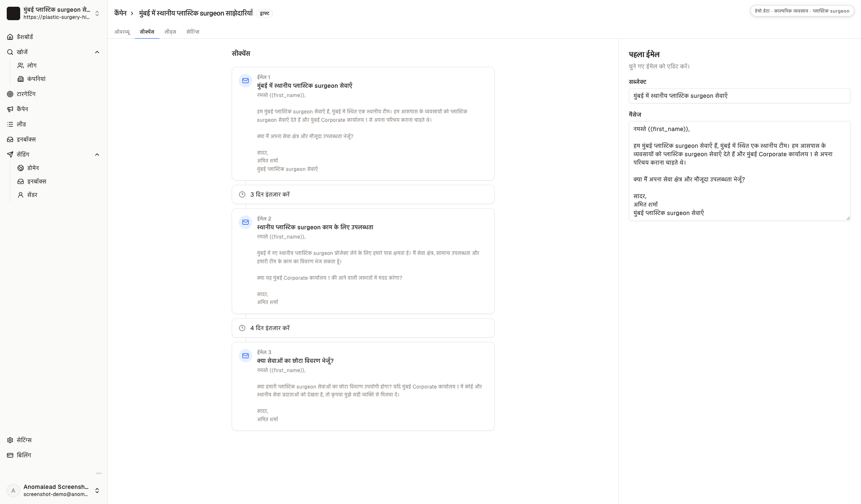861x504 pixels.
Task: Switch to the ओवरव्यू tab
Action: coord(122,32)
